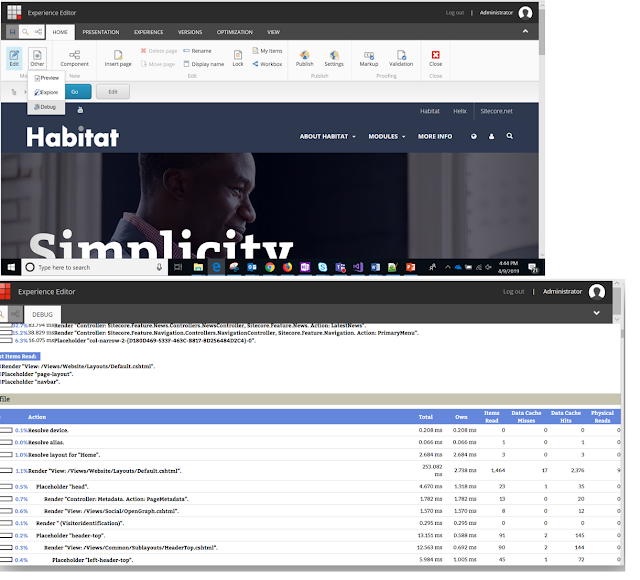
Task: Click the globe language icon in site navbar
Action: coord(473,136)
